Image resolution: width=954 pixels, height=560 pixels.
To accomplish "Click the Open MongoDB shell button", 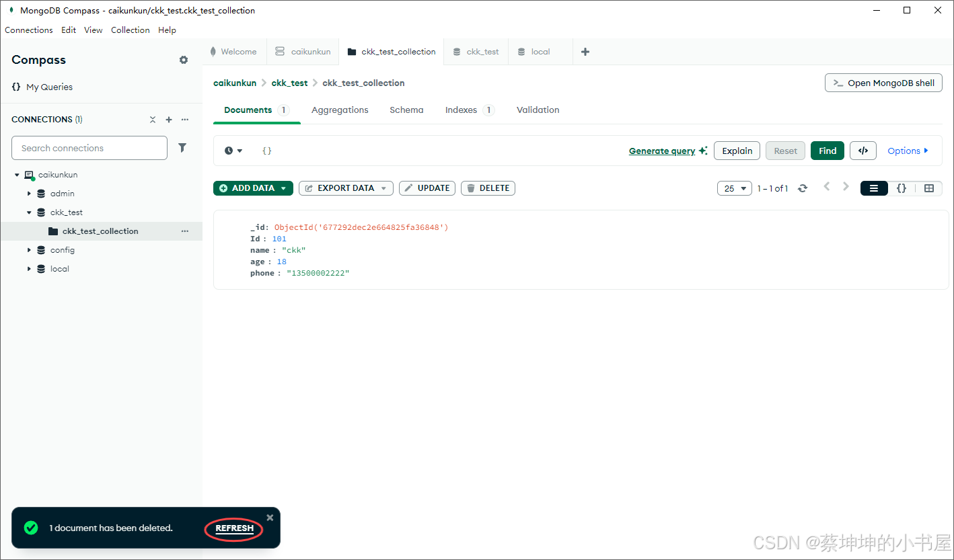I will pyautogui.click(x=883, y=83).
